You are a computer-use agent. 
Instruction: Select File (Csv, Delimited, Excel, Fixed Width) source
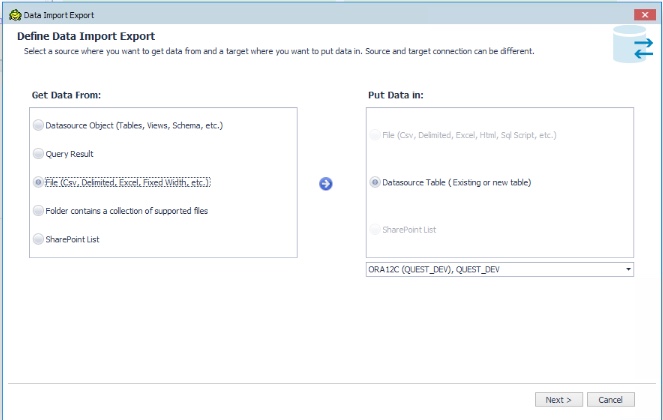point(38,183)
